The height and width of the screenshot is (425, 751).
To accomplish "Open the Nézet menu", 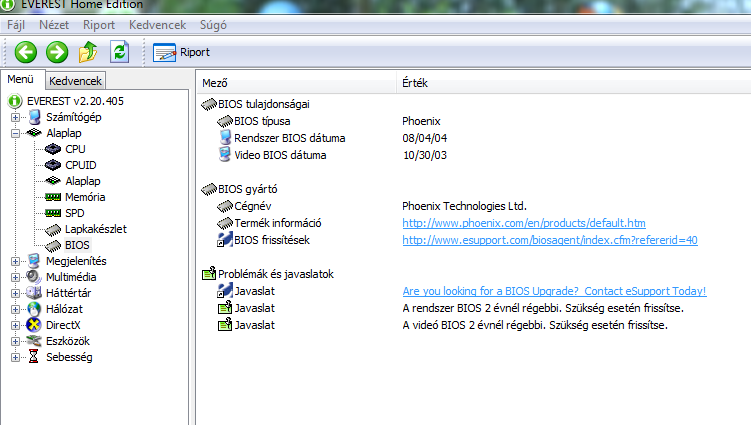I will tap(54, 25).
